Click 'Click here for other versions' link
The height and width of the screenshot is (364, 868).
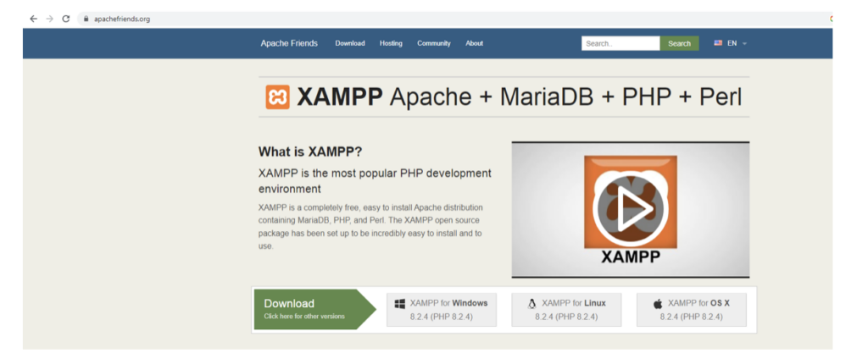tap(304, 317)
